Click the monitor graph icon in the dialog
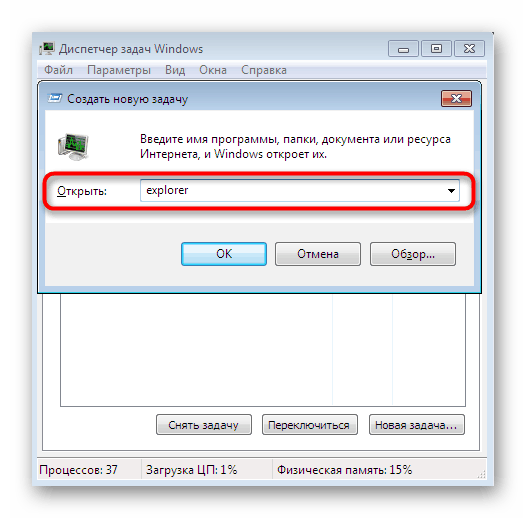The image size is (526, 518). pos(73,147)
